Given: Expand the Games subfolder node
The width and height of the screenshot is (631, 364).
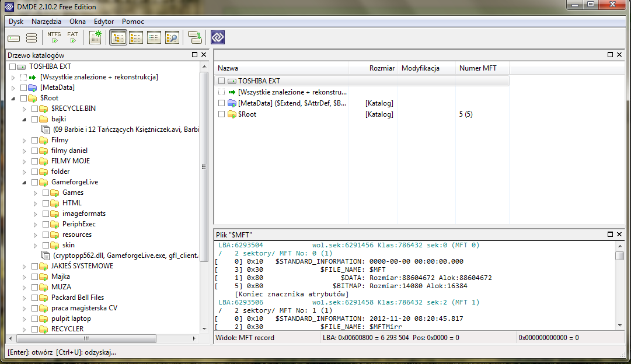Looking at the screenshot, I should point(36,193).
